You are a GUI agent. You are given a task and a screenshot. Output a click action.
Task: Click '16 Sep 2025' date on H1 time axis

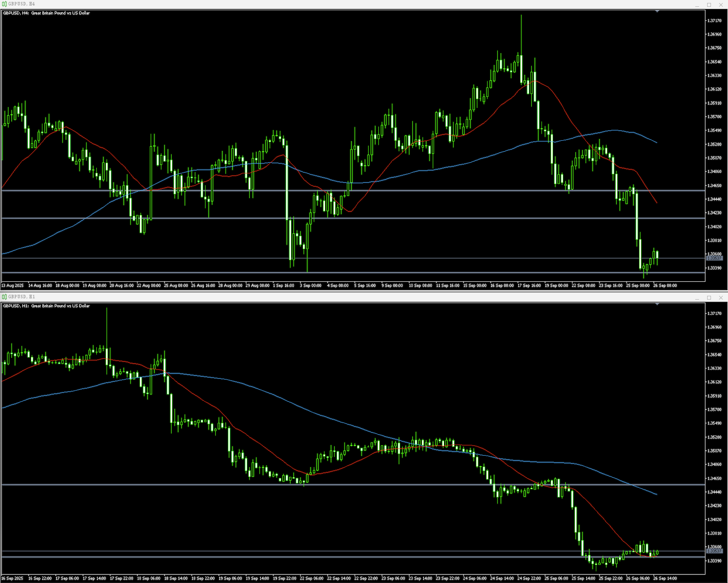12,579
